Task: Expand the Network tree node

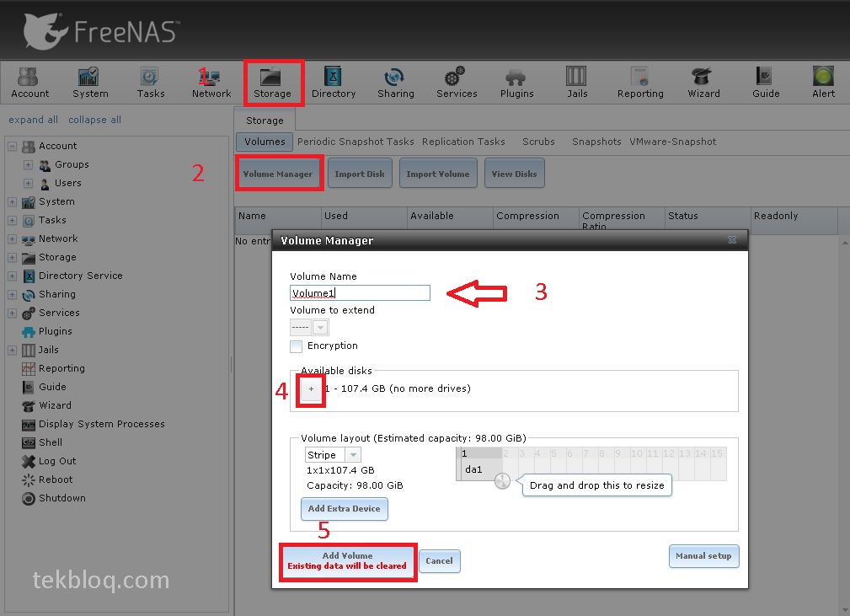Action: (12, 238)
